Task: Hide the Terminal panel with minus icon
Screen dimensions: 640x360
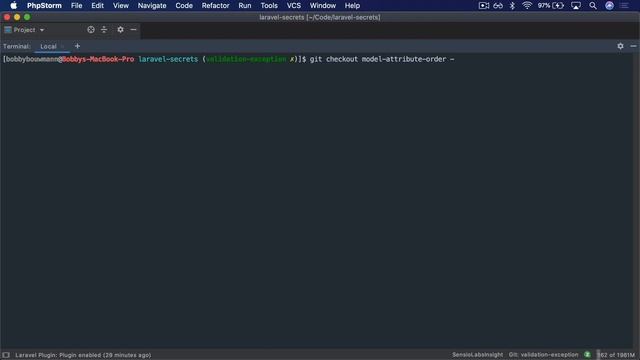Action: 633,46
